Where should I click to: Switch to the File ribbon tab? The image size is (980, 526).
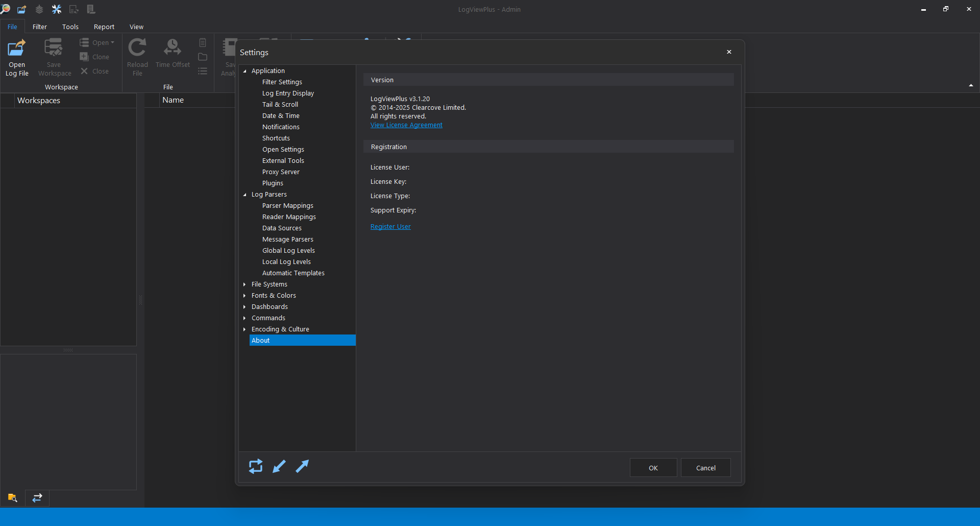[12, 27]
